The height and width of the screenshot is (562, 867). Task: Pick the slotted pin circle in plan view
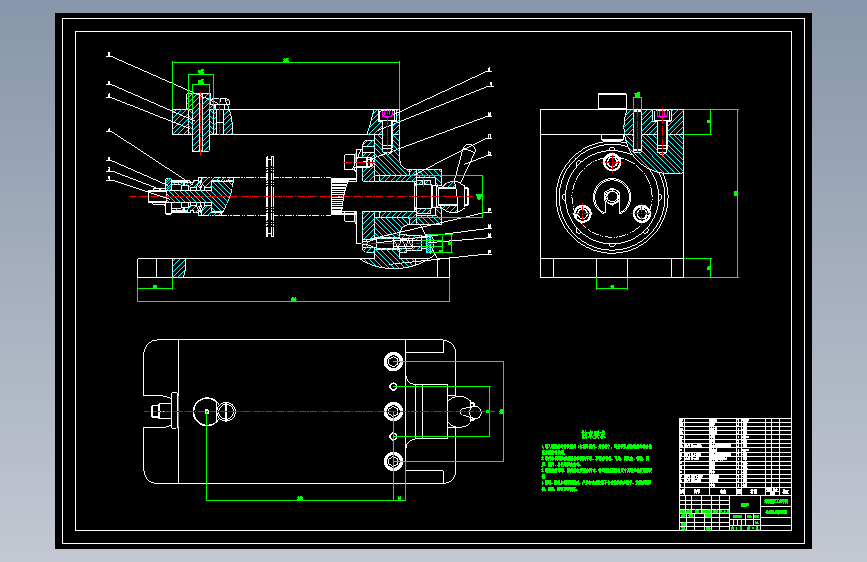coord(227,412)
